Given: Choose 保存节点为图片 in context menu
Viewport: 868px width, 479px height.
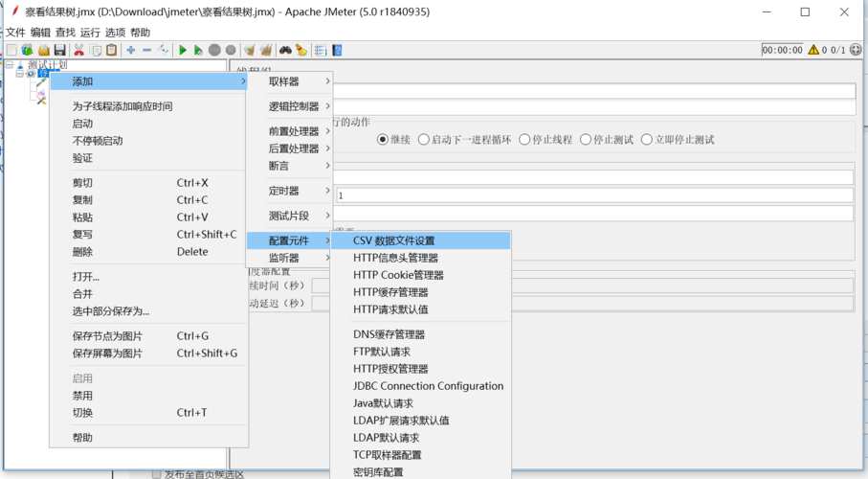Looking at the screenshot, I should (x=148, y=336).
